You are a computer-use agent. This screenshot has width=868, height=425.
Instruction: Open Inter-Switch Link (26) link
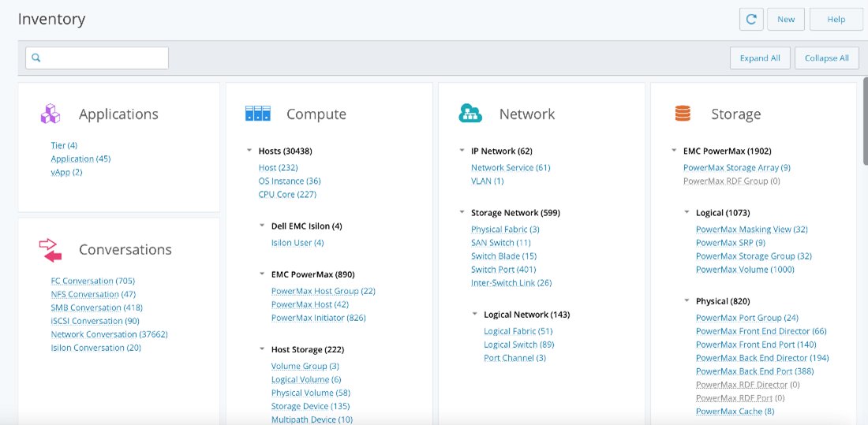(511, 283)
